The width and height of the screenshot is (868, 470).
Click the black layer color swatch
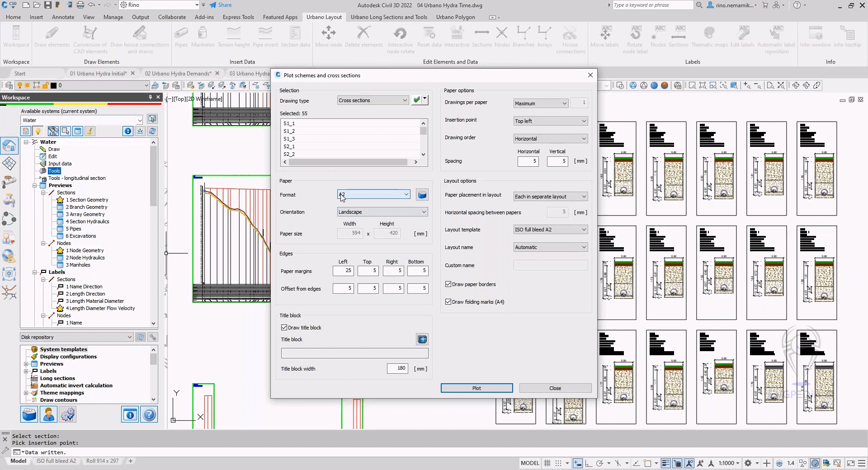[x=53, y=85]
